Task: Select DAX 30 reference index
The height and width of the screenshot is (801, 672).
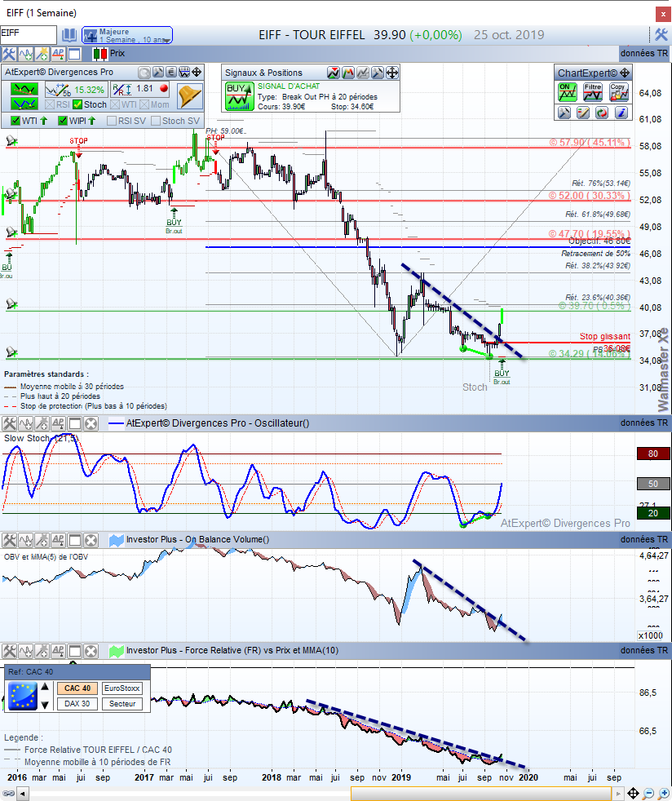Action: pos(77,703)
